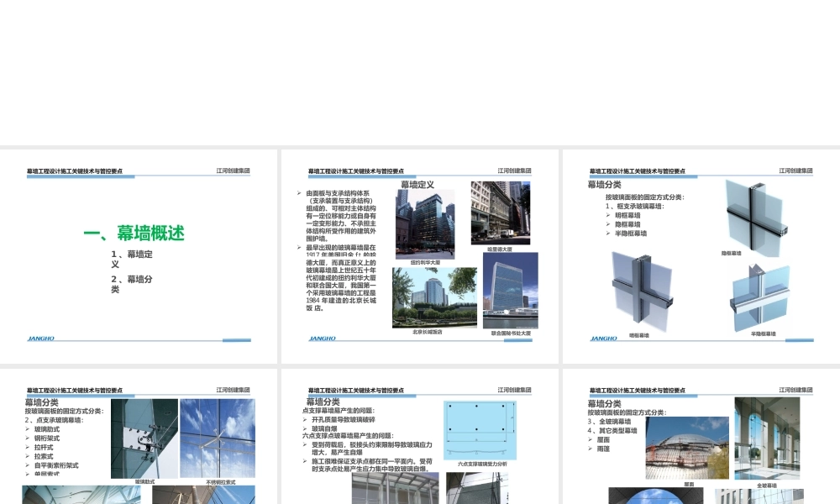Image resolution: width=840 pixels, height=504 pixels.
Task: Click the 联合国秘书处大厦 photo
Action: [511, 291]
